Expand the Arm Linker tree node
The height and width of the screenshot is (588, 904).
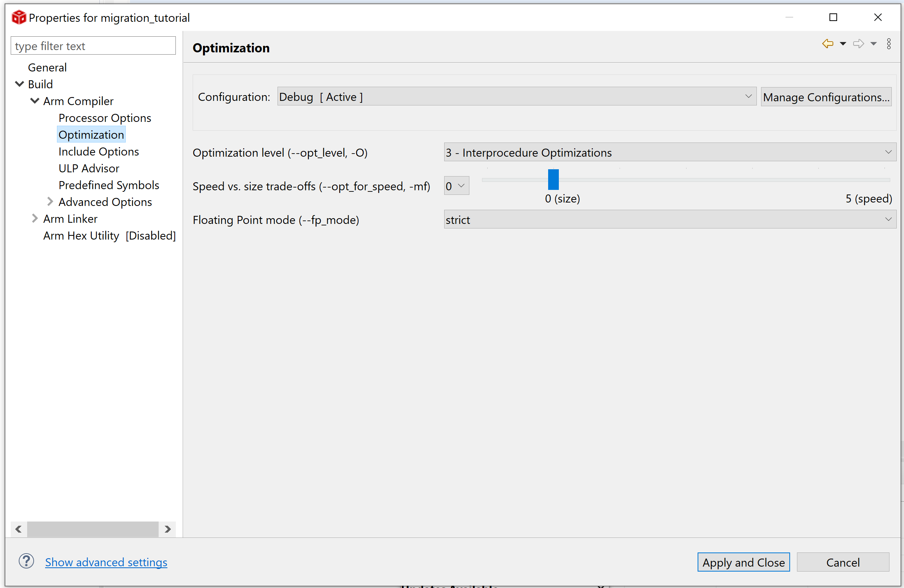pos(35,218)
